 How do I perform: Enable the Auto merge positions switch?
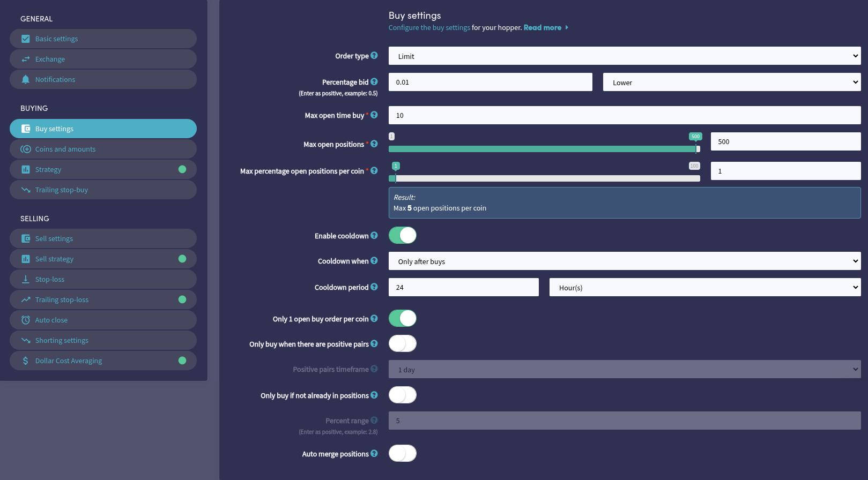pyautogui.click(x=402, y=454)
